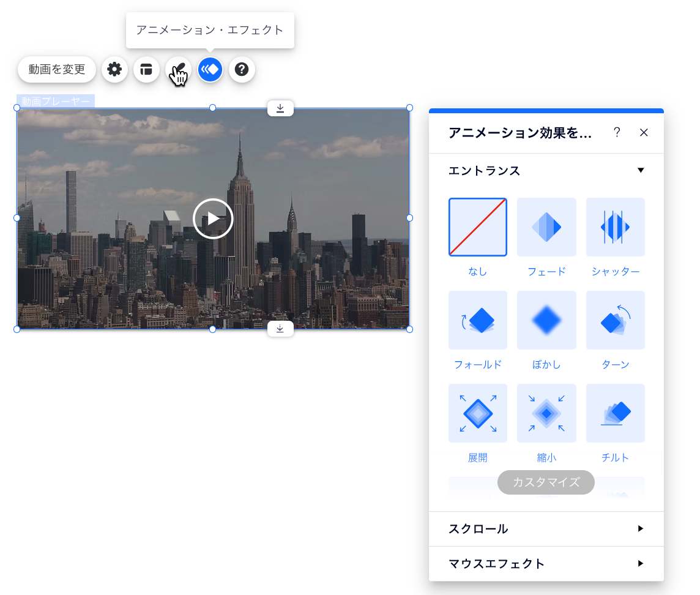Click the カスタマイズ button
The width and height of the screenshot is (700, 595).
coord(546,482)
